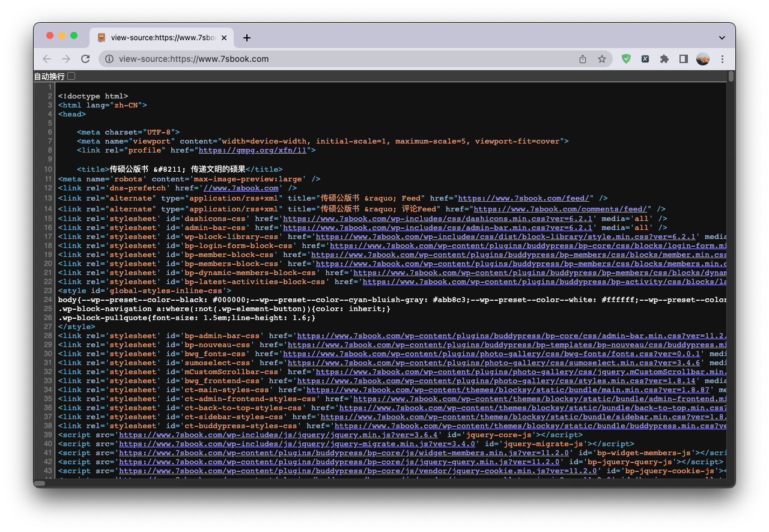
Task: Go back to the previous page
Action: [47, 59]
